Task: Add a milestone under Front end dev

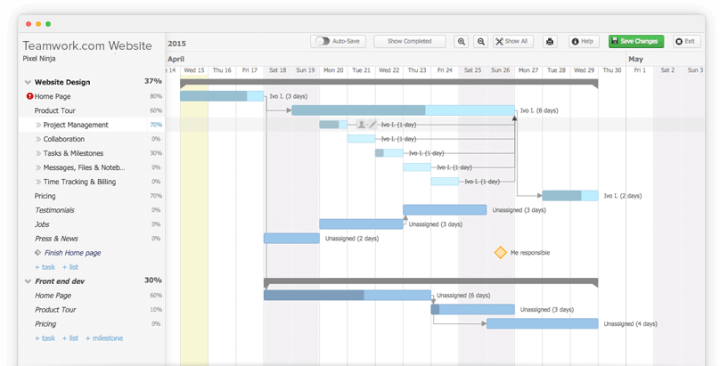Action: coord(104,338)
